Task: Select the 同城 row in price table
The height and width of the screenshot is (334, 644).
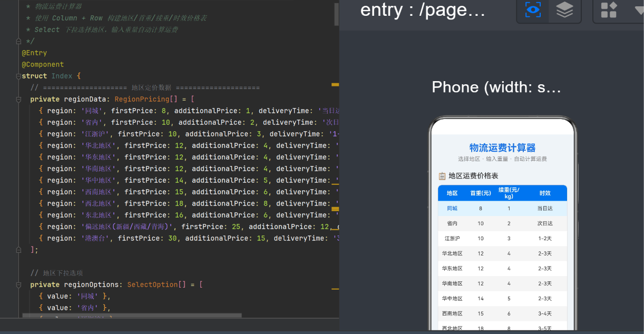Action: coord(502,208)
